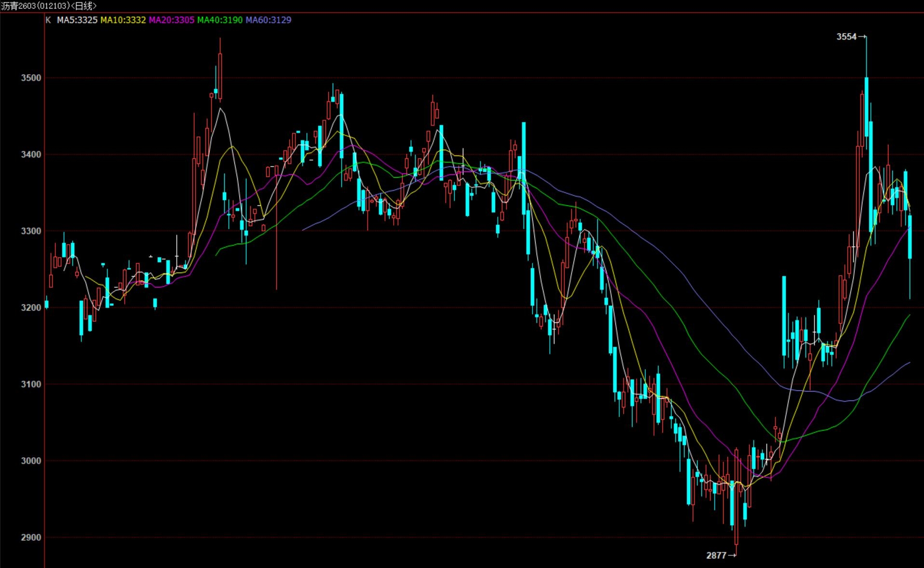This screenshot has width=924, height=568.
Task: Click the white MA5:3325 legend label
Action: tap(77, 20)
